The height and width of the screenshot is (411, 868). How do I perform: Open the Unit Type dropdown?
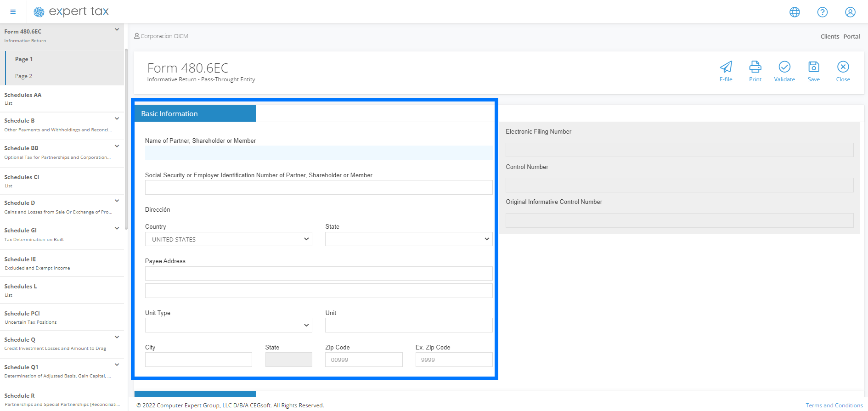(229, 325)
